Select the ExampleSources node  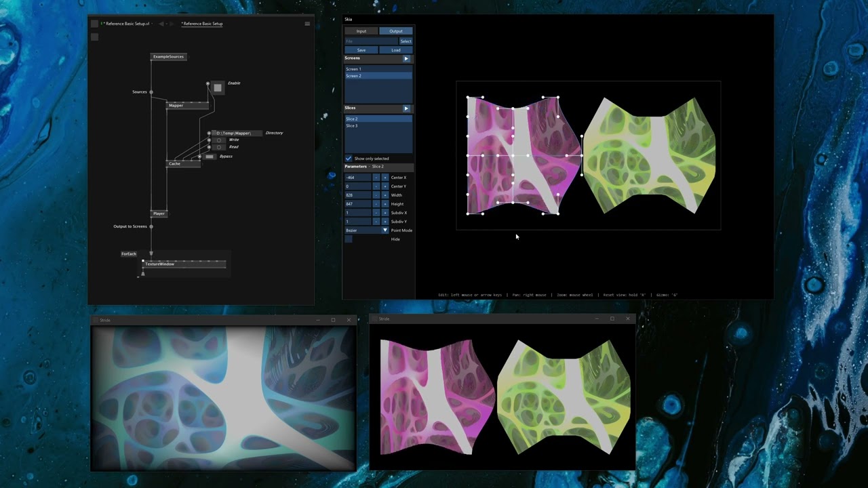click(x=168, y=57)
